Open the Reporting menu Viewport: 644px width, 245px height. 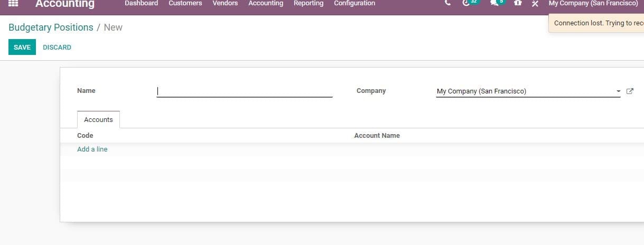(x=309, y=3)
